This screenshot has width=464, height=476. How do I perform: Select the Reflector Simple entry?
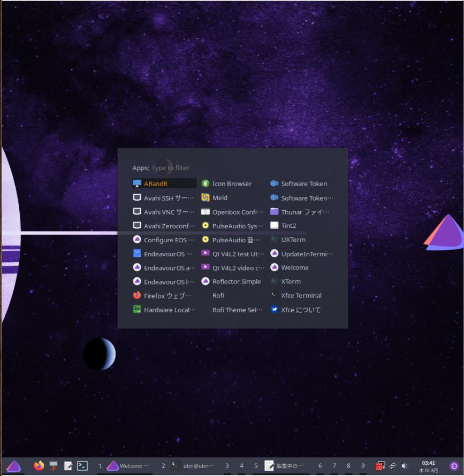(233, 281)
